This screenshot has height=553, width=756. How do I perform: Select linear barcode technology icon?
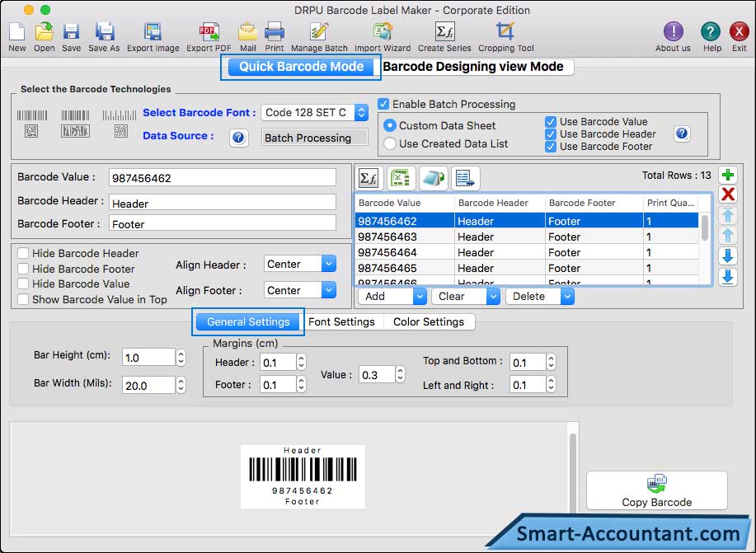pos(32,124)
